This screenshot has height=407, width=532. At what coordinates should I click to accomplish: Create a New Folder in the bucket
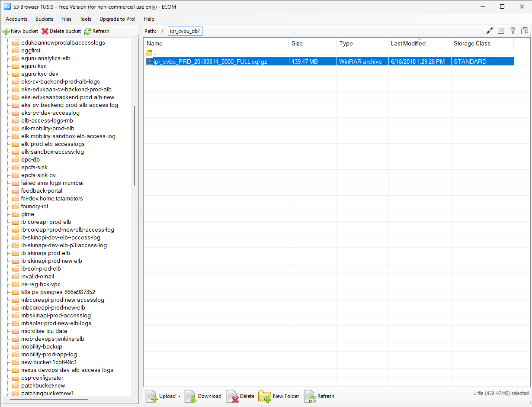(x=279, y=396)
